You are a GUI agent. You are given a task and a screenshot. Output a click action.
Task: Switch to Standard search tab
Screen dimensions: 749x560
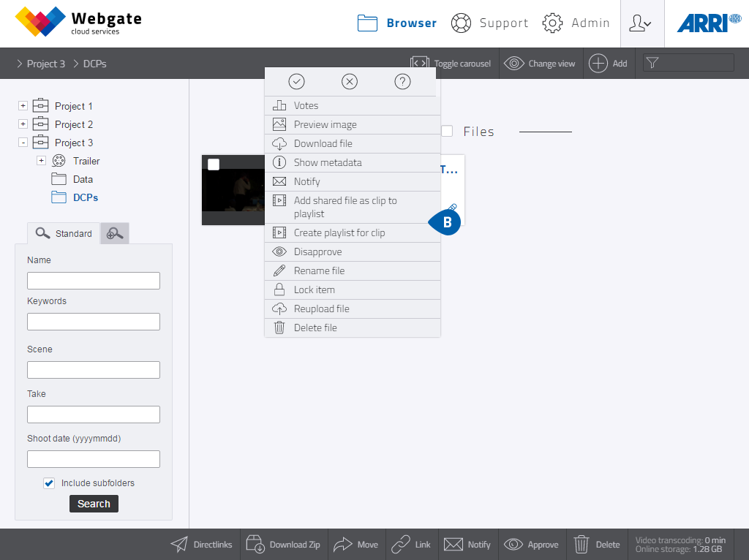click(x=64, y=233)
